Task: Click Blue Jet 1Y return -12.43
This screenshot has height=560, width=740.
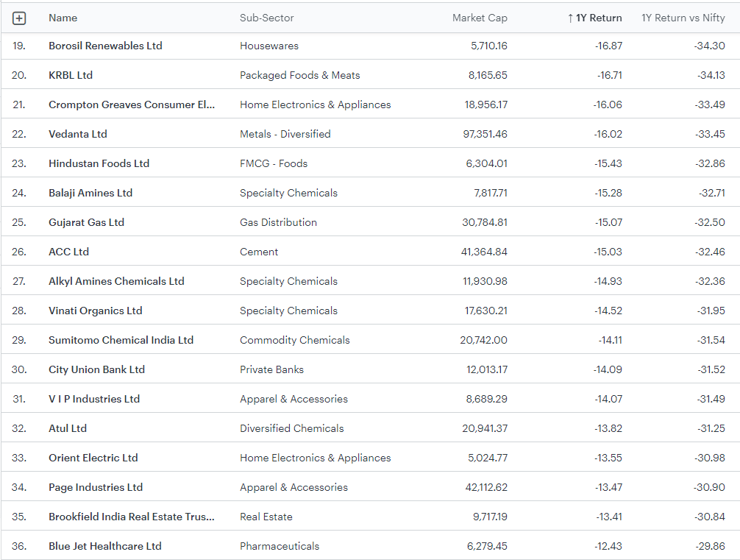Action: 608,546
